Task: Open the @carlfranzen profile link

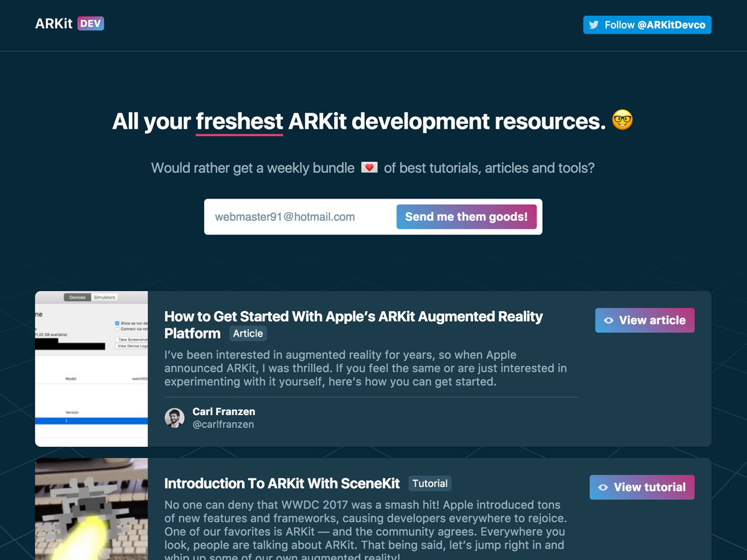Action: [223, 424]
